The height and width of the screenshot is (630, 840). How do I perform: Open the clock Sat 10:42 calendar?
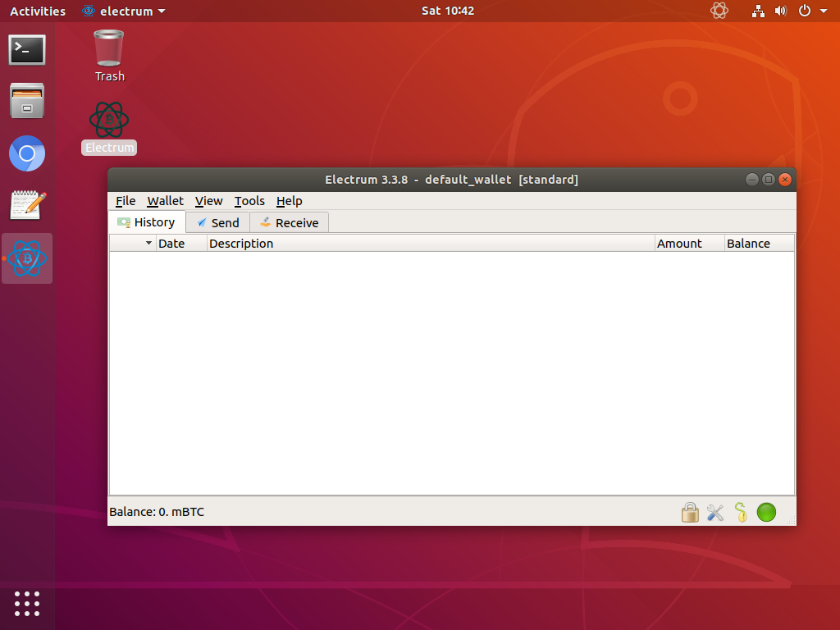(448, 11)
